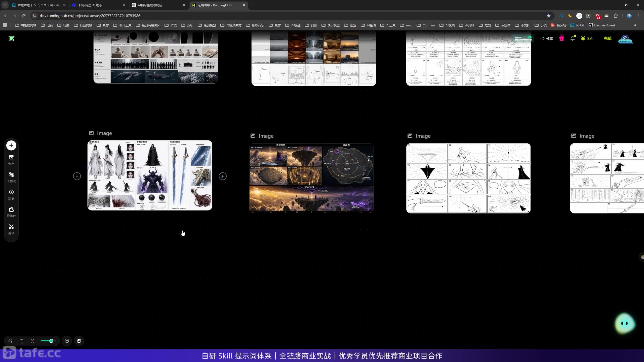
Task: Select the top-left old people reference image node
Action: tap(156, 57)
